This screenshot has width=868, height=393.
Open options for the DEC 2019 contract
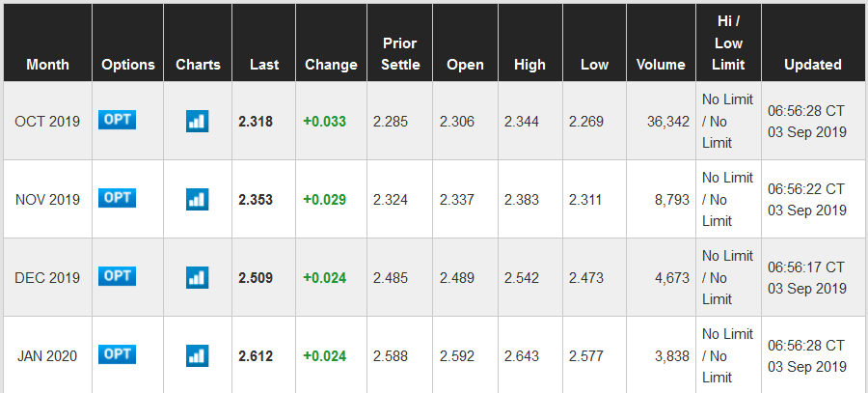pyautogui.click(x=117, y=276)
